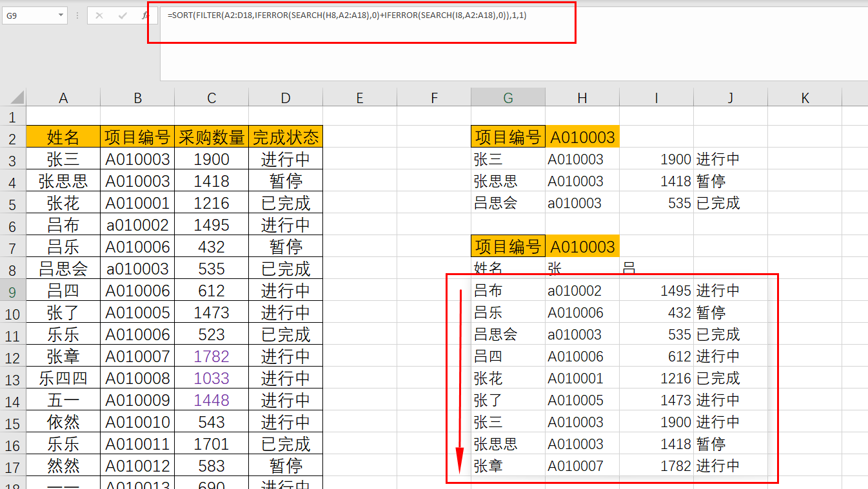
Task: Click the purple 1033 cell
Action: 212,378
